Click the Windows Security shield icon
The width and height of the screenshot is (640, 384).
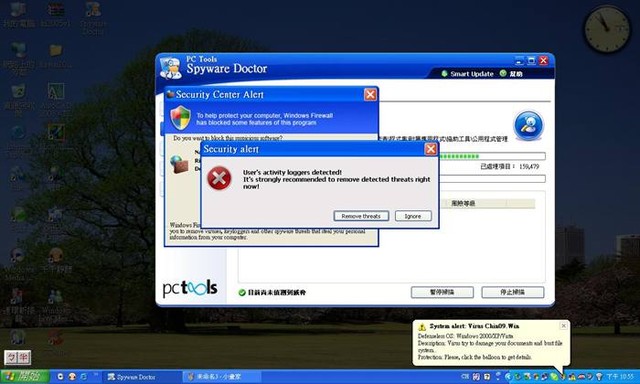click(180, 118)
